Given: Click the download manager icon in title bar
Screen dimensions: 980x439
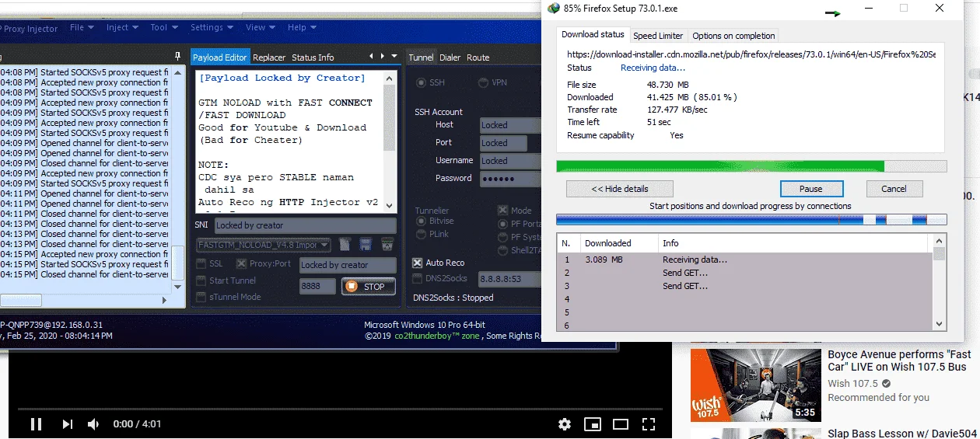Looking at the screenshot, I should click(553, 8).
